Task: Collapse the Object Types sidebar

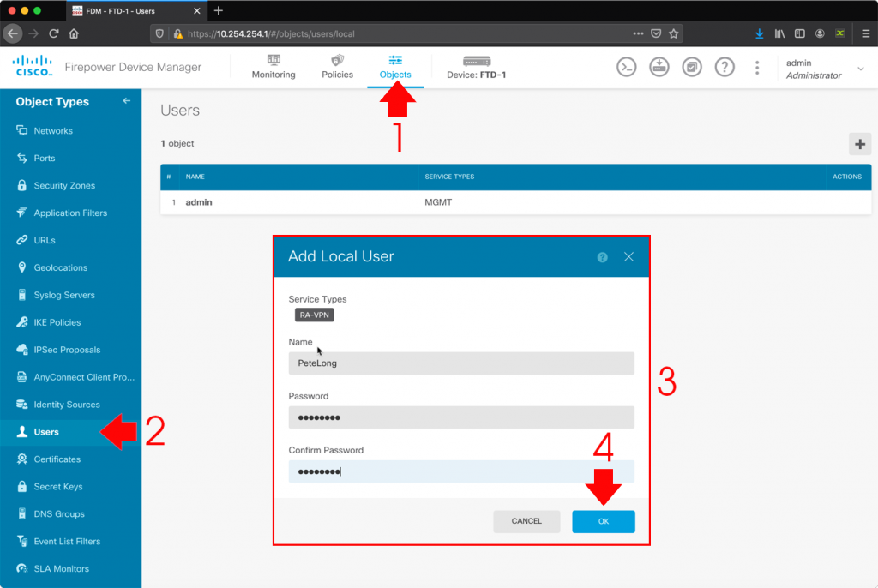Action: 126,101
